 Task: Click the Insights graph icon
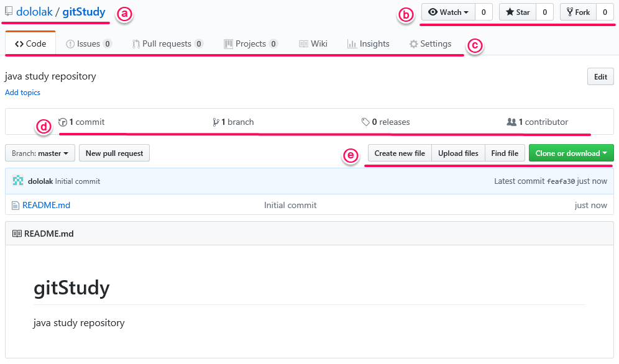pyautogui.click(x=352, y=44)
